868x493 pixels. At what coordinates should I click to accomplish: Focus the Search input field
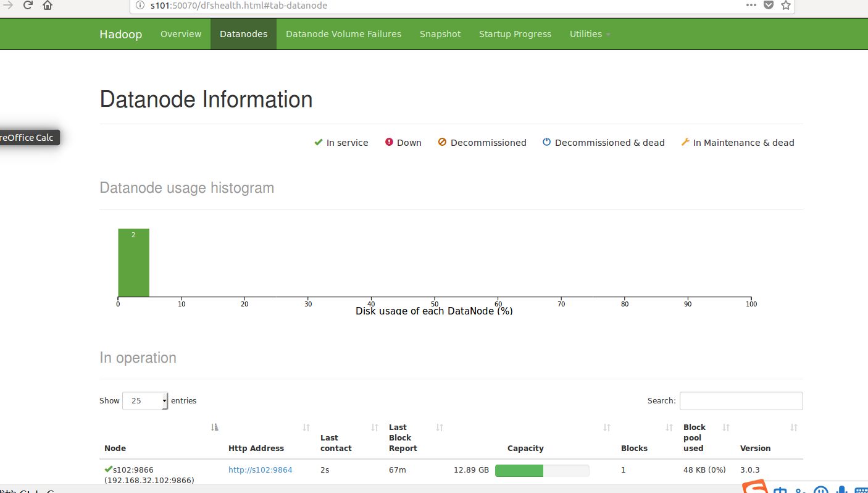741,401
